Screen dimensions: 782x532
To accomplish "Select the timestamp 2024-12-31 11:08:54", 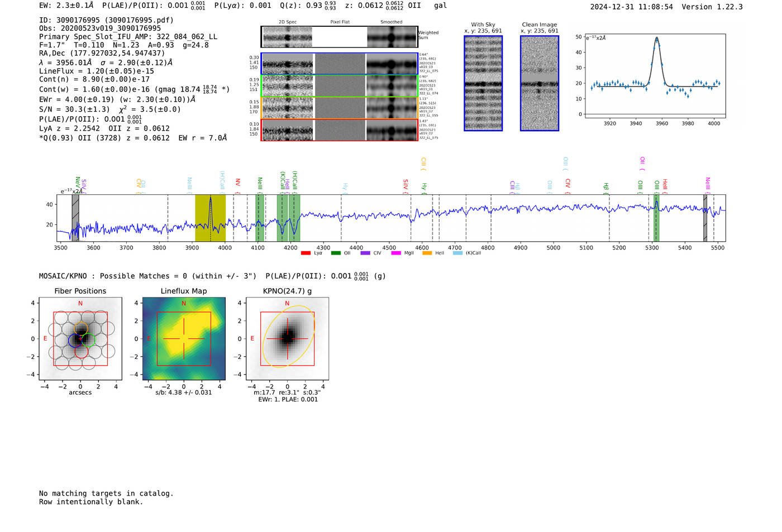I will point(632,7).
